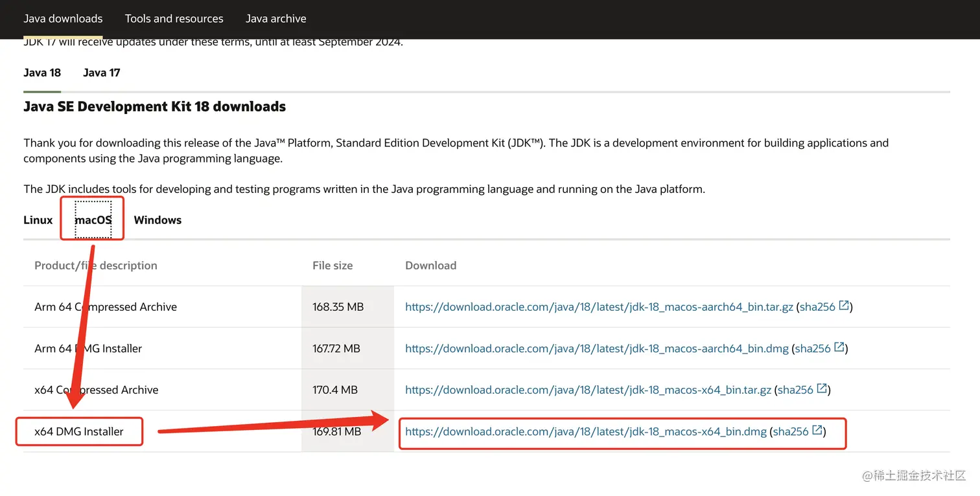Image resolution: width=980 pixels, height=496 pixels.
Task: Select the Windows platform tab
Action: coord(157,220)
